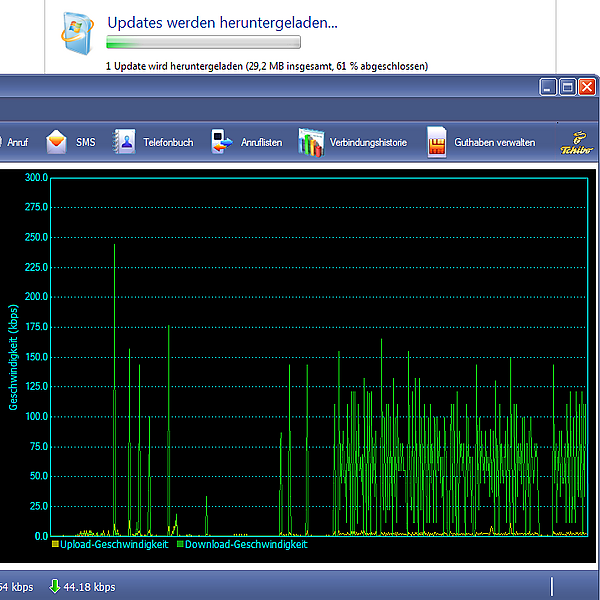
Task: Click the Telefonbuch address book icon
Action: [124, 142]
